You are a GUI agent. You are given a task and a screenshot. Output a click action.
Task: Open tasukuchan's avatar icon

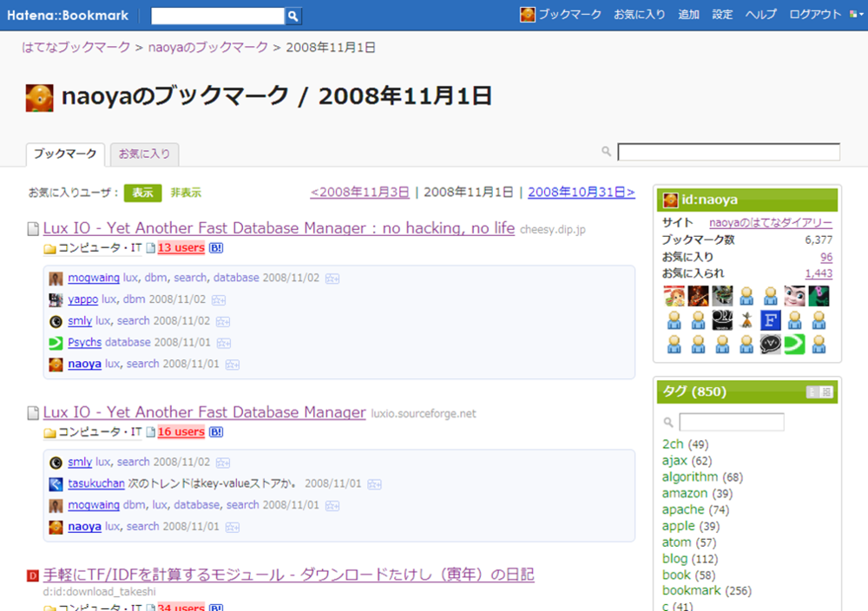pyautogui.click(x=56, y=484)
